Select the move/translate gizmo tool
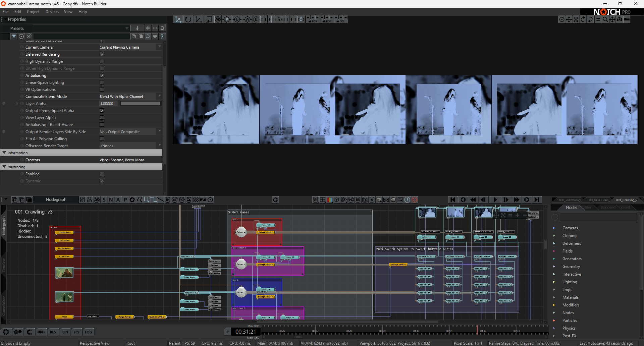 pyautogui.click(x=178, y=19)
